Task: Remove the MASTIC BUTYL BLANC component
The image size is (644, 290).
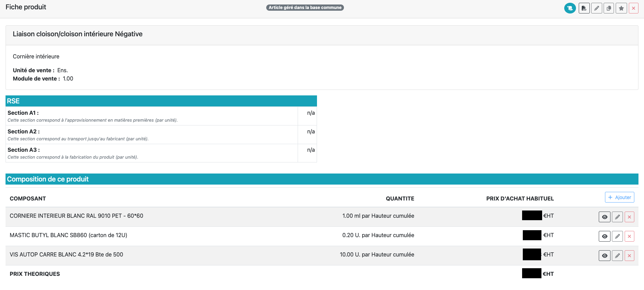Action: (629, 236)
